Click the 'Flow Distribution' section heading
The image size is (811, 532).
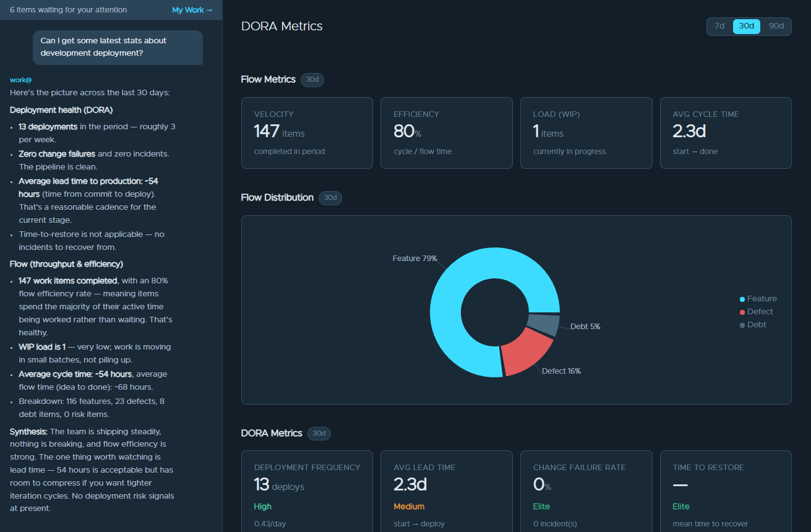click(x=277, y=197)
